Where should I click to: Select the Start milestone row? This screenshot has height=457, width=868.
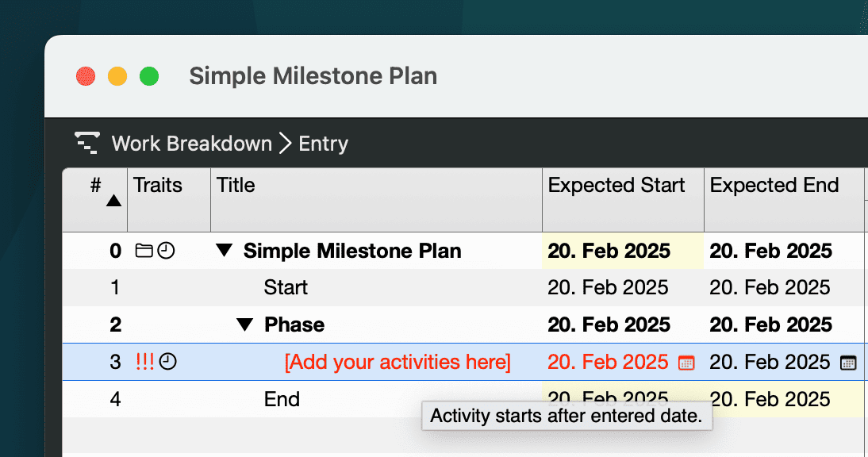[x=286, y=287]
